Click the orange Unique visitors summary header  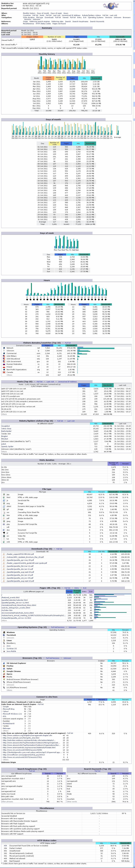point(32,37)
